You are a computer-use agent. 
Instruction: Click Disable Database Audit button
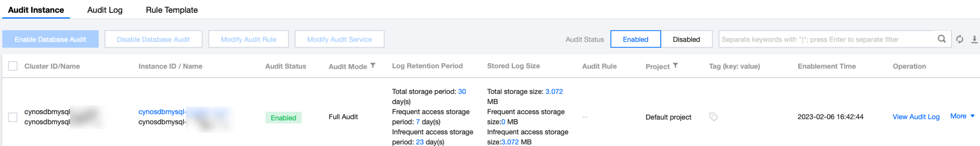153,39
